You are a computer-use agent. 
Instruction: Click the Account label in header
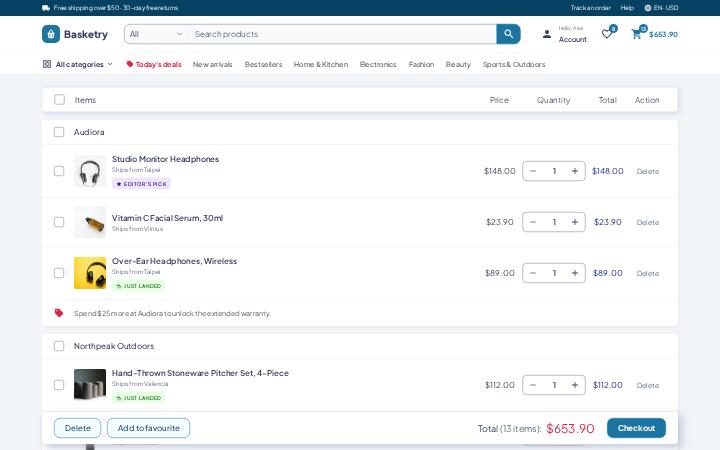(x=573, y=39)
